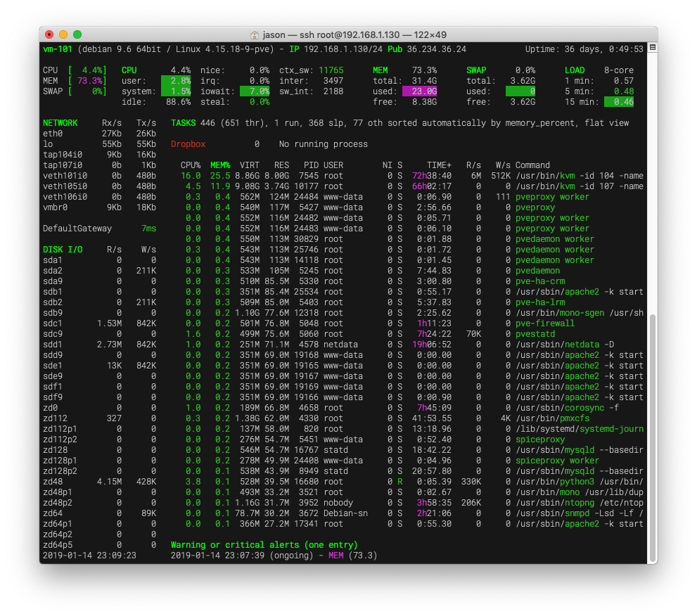Click the window title 'jason — ssh root@192.168.1.130'
The height and width of the screenshot is (616, 697).
332,34
